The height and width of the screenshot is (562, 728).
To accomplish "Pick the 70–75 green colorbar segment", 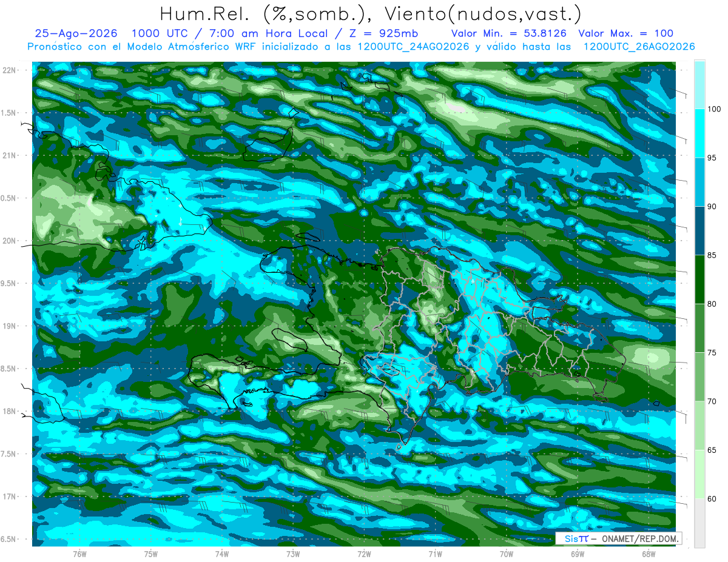I will pyautogui.click(x=699, y=377).
